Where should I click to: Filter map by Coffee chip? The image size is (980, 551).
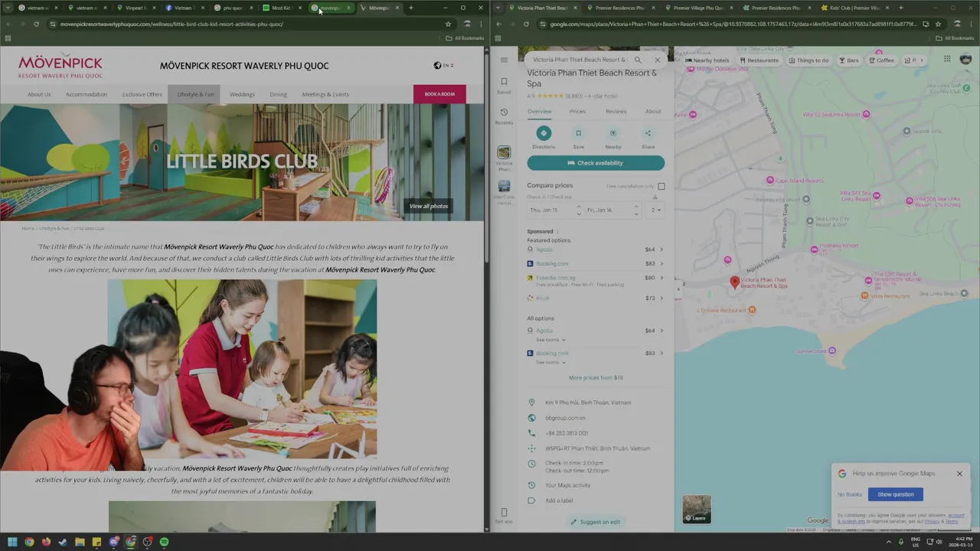(x=881, y=60)
